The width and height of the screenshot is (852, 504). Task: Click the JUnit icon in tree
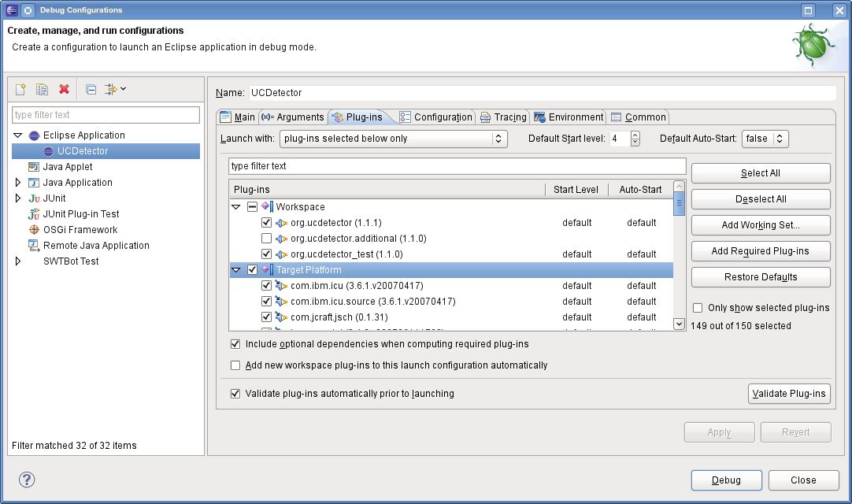34,198
